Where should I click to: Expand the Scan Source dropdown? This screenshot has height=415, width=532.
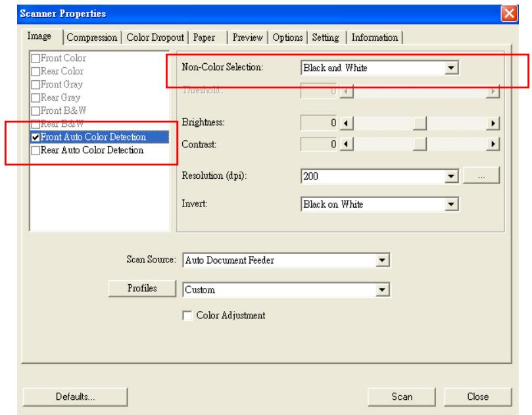tap(384, 260)
